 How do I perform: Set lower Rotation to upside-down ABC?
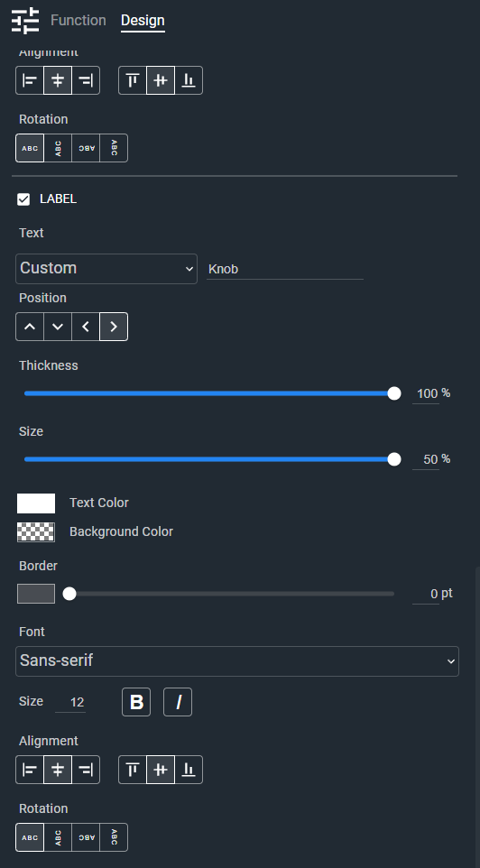pos(86,837)
